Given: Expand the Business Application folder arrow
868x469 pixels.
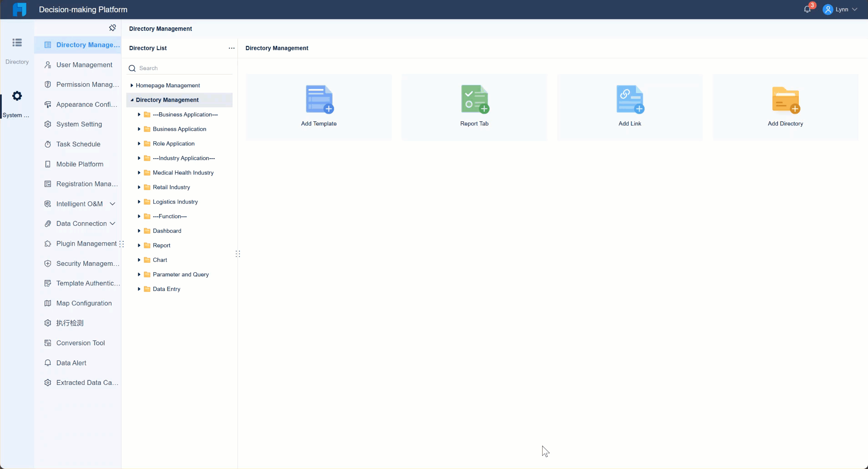Looking at the screenshot, I should [139, 129].
